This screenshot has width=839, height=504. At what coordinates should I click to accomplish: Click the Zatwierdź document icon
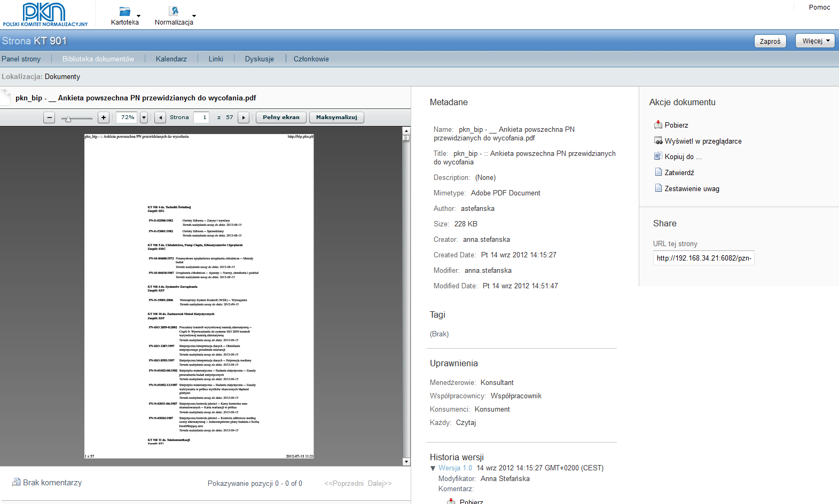coord(658,172)
